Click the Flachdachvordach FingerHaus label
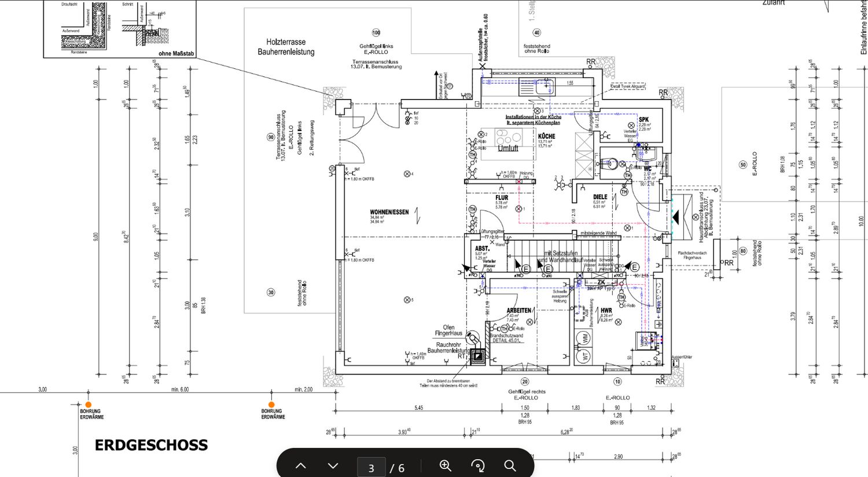Viewport: 868px width, 477px height. click(693, 255)
